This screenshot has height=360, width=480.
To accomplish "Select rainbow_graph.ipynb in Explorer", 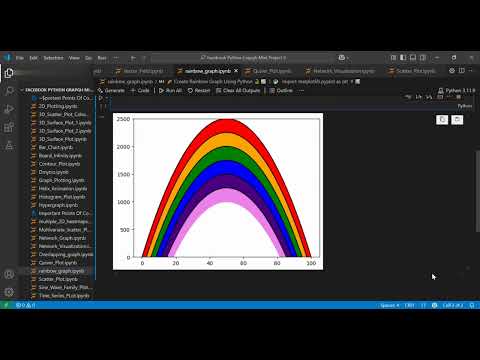I will coord(61,271).
